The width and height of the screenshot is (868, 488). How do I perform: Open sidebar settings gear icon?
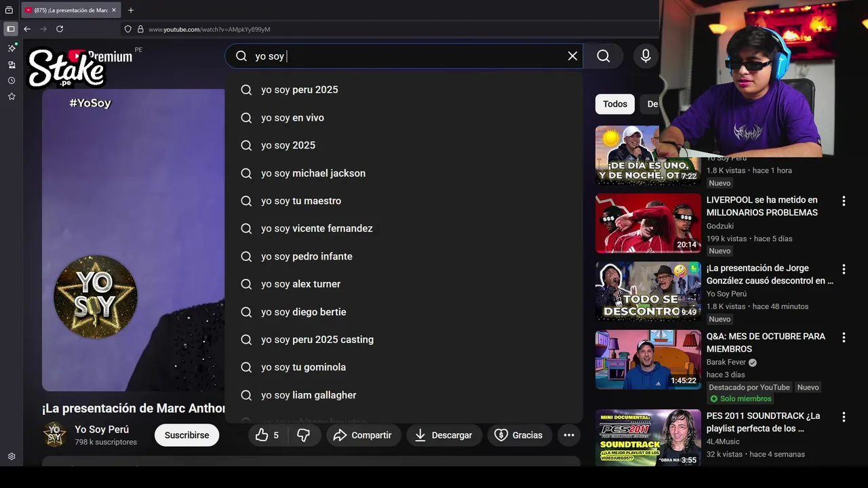12,457
